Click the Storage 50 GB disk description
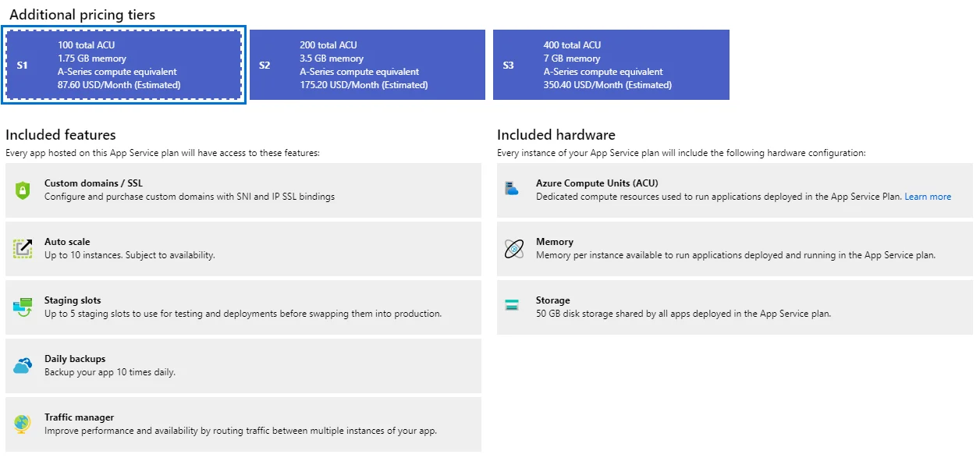This screenshot has height=458, width=980. (x=683, y=314)
